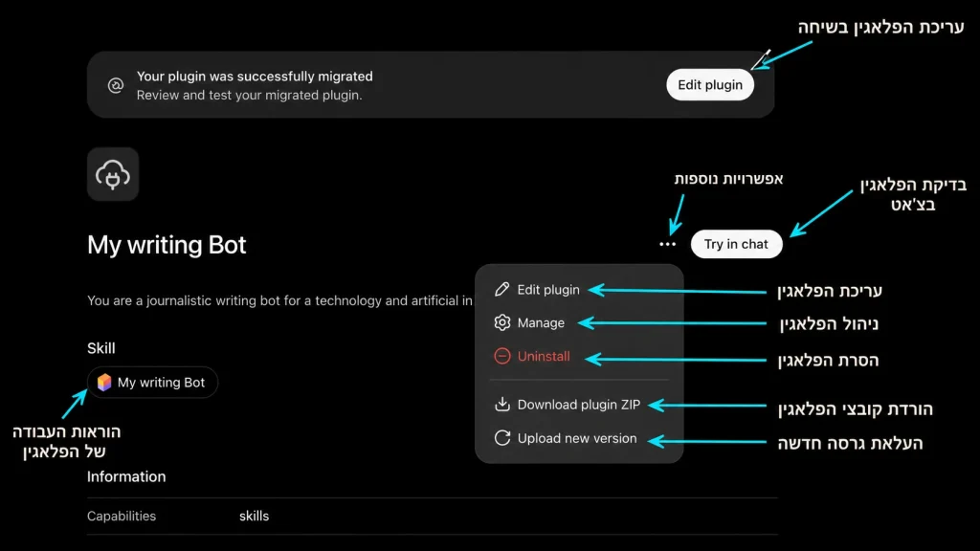The image size is (980, 551).
Task: Click the cloud plug plugin icon
Action: pyautogui.click(x=113, y=174)
